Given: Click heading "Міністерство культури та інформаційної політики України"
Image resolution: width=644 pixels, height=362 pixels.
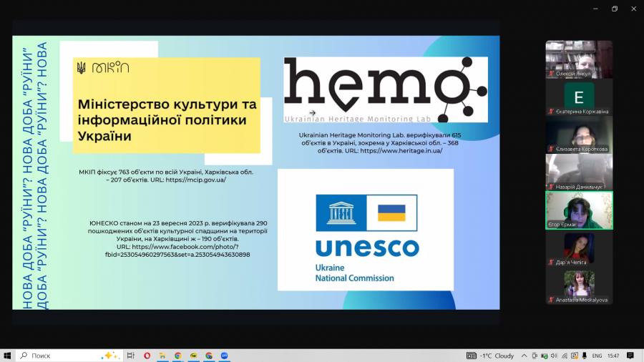Looking at the screenshot, I should point(167,120).
